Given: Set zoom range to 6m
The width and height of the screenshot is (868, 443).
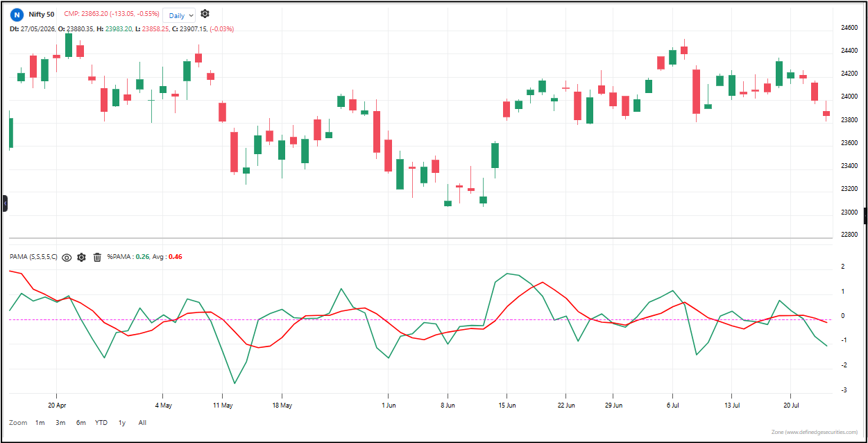Looking at the screenshot, I should pos(81,422).
